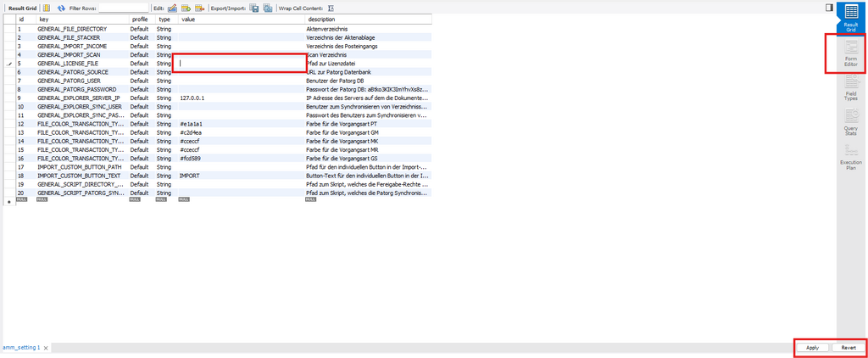Click the Edit current row icon
This screenshot has height=358, width=868.
pyautogui.click(x=170, y=8)
